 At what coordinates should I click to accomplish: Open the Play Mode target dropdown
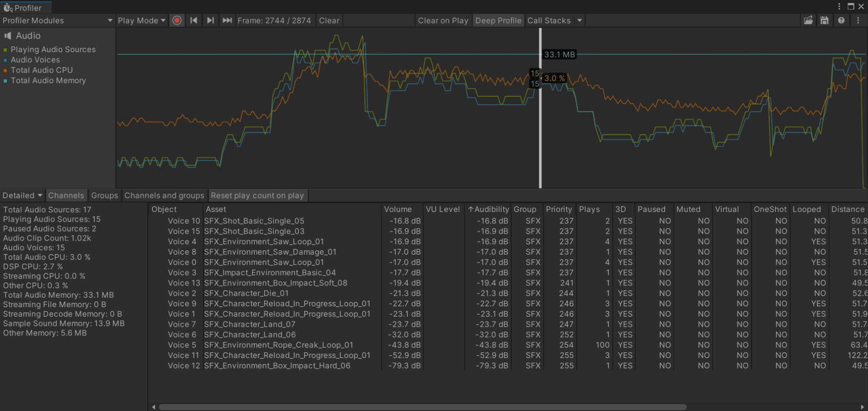142,20
